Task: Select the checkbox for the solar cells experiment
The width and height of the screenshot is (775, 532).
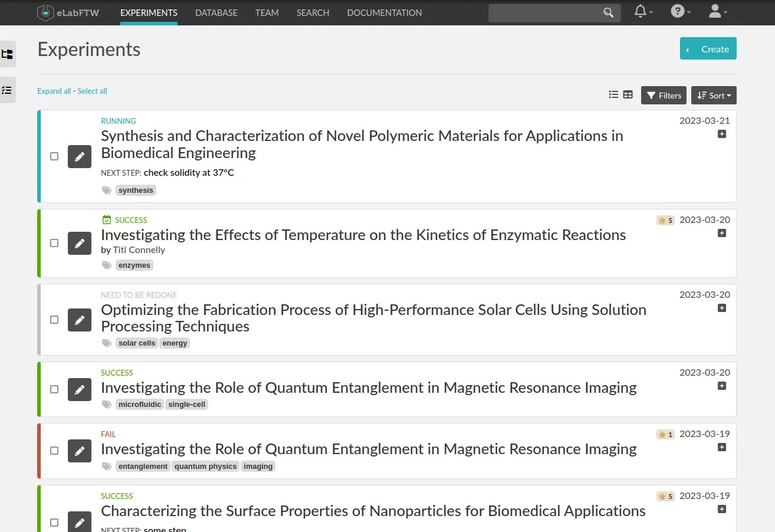Action: pos(54,319)
